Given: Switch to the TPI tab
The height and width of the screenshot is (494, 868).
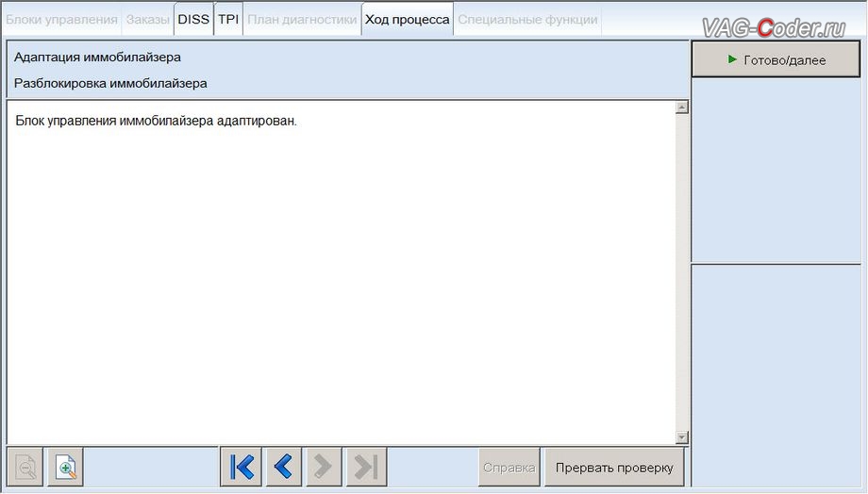Looking at the screenshot, I should tap(228, 20).
